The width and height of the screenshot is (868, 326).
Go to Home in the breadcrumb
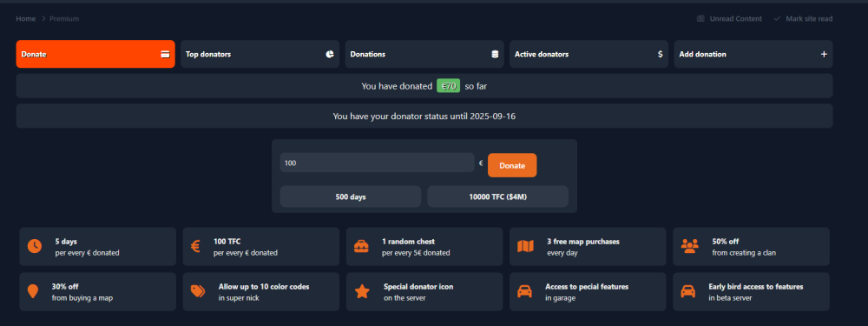coord(25,19)
